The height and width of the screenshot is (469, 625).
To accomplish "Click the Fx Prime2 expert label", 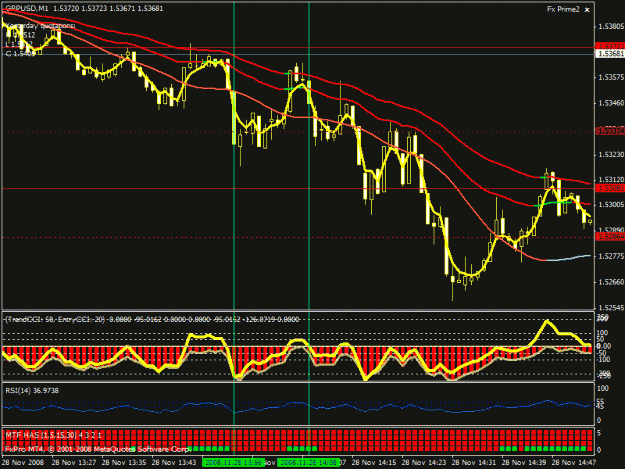I will pyautogui.click(x=563, y=9).
